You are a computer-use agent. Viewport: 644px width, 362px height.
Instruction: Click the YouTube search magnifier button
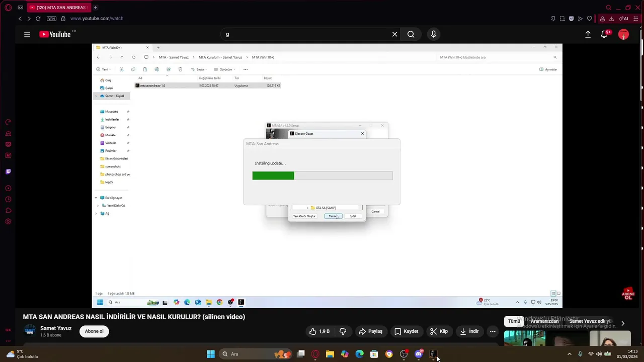[x=411, y=34]
